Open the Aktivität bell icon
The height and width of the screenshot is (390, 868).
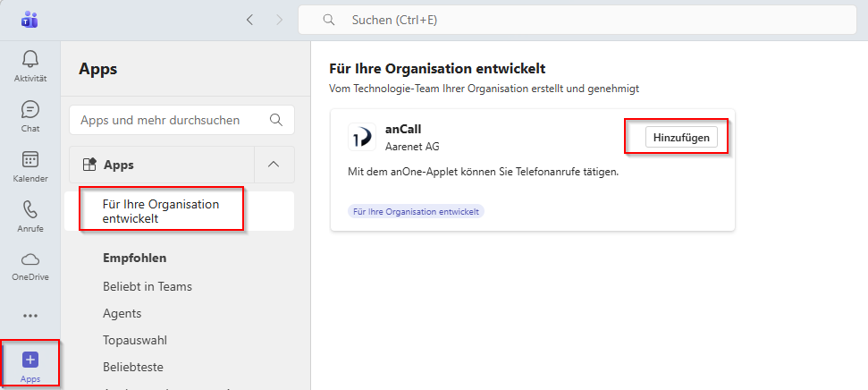coord(29,59)
